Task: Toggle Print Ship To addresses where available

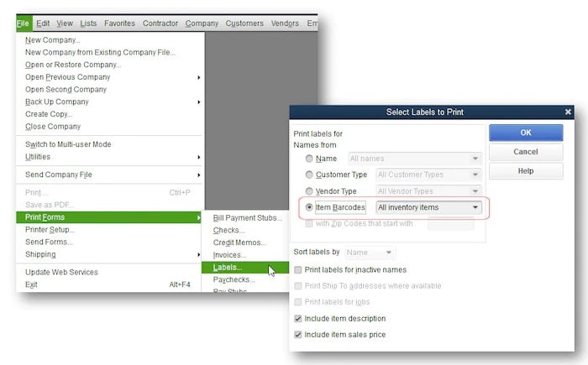Action: coord(298,286)
